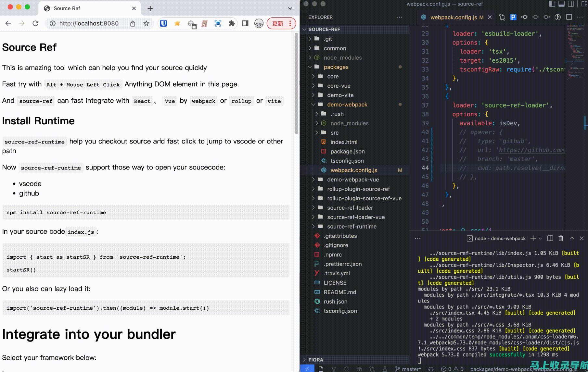Screen dimensions: 588x372
Task: Open the Chrome profile avatar
Action: coord(259,23)
